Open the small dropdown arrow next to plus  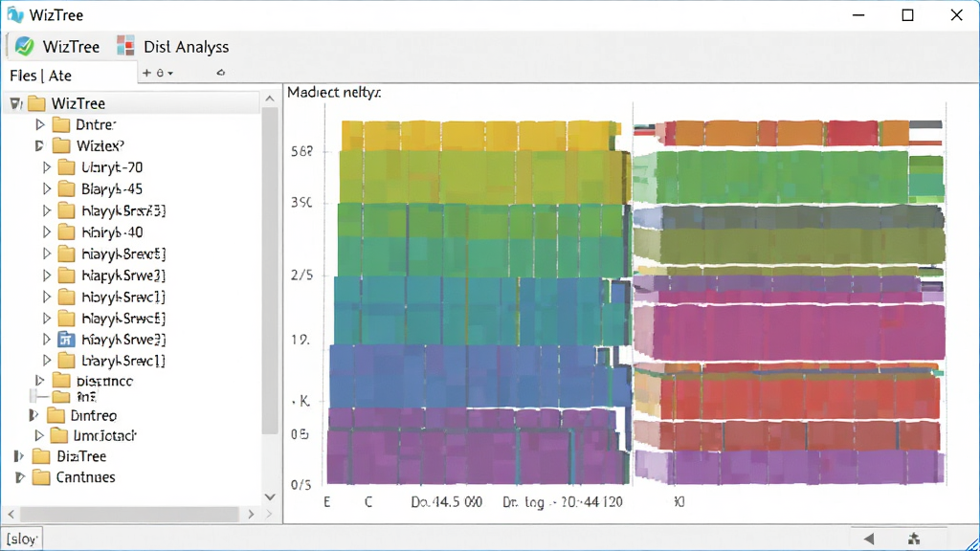point(170,73)
